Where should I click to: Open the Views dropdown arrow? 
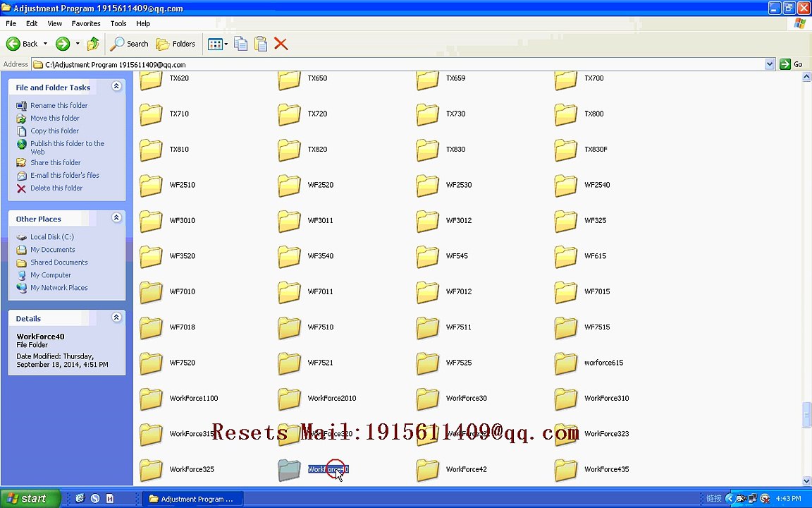click(226, 44)
